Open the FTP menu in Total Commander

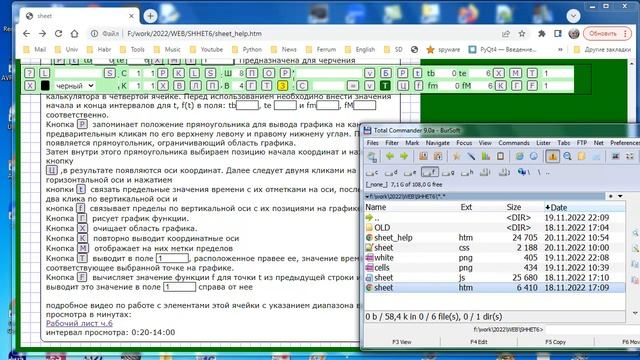pyautogui.click(x=582, y=143)
